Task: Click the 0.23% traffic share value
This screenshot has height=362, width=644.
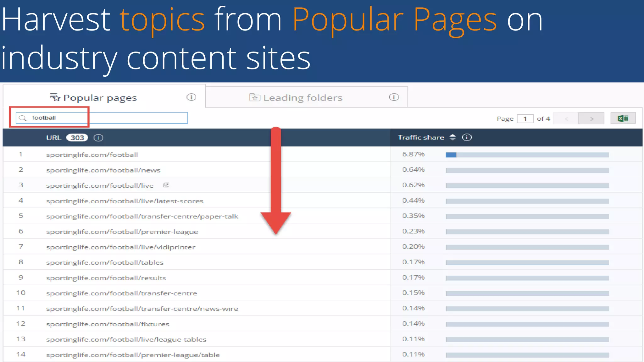Action: tap(413, 231)
